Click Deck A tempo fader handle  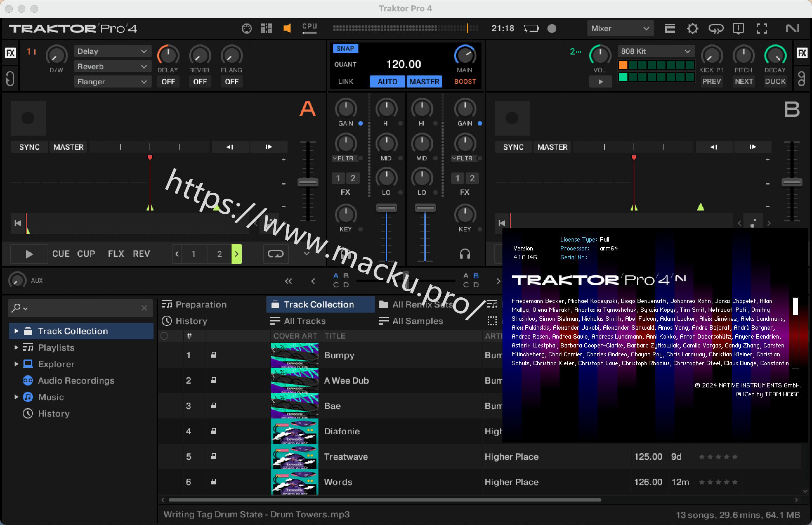308,182
